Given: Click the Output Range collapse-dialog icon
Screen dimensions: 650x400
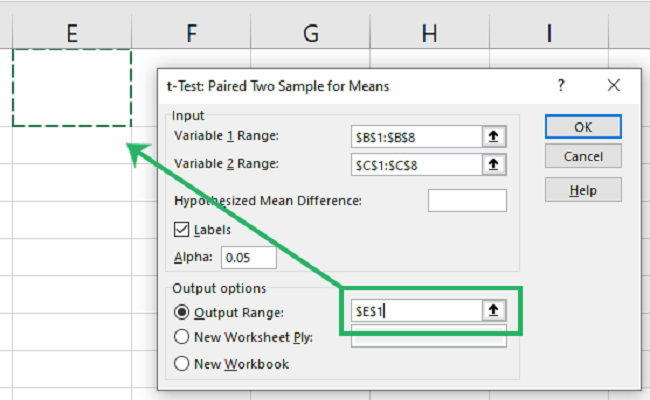Looking at the screenshot, I should pos(491,311).
